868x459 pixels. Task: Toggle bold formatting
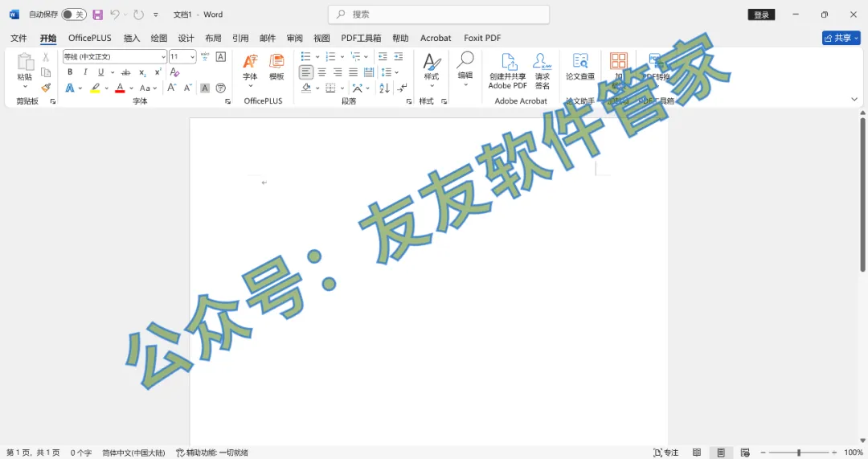click(x=70, y=72)
